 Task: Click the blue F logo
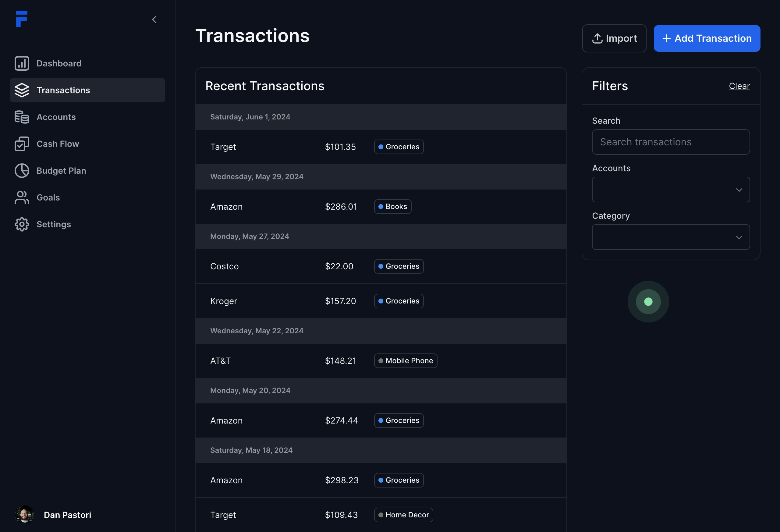(x=21, y=19)
